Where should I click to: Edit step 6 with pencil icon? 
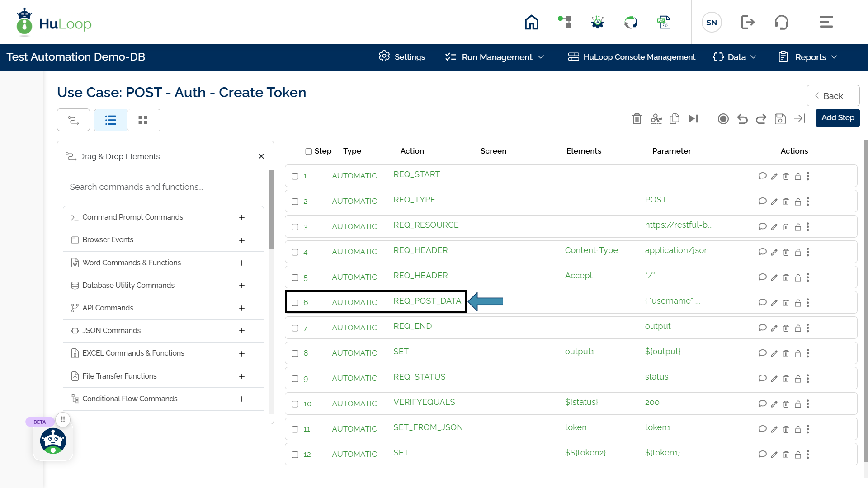click(774, 303)
